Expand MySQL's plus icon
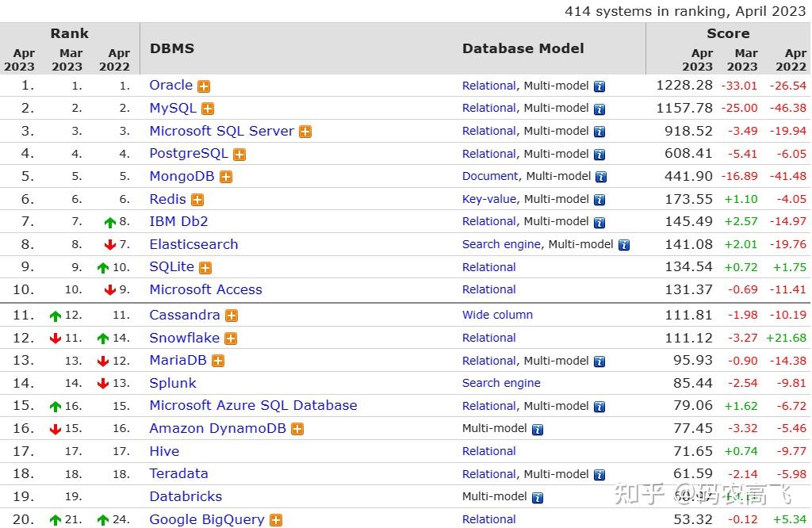The width and height of the screenshot is (812, 528). click(206, 109)
